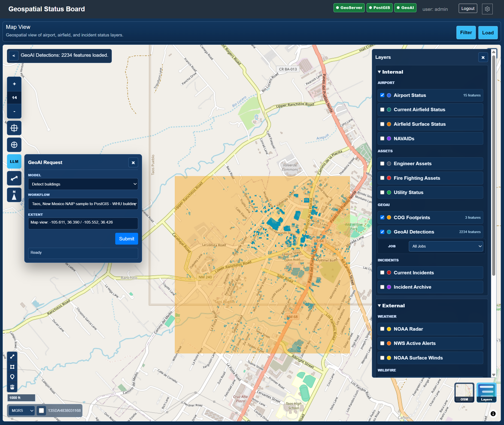Select the draw point marker tool

coord(12,377)
